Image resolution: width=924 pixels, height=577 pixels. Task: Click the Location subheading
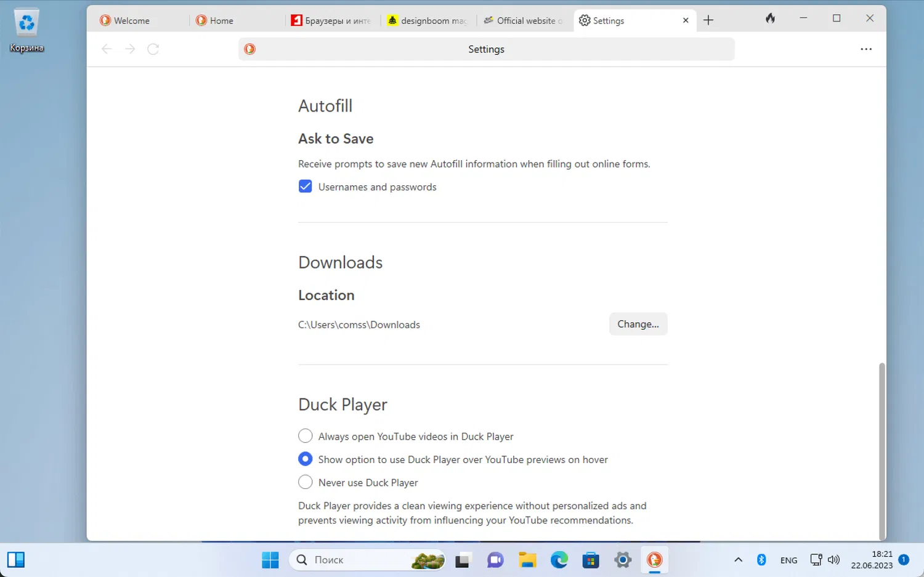(326, 295)
